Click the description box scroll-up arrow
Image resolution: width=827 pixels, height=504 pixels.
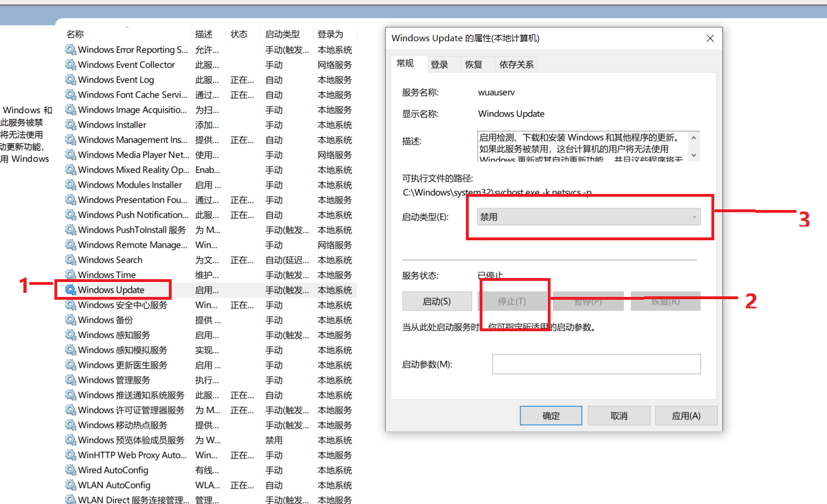(694, 138)
